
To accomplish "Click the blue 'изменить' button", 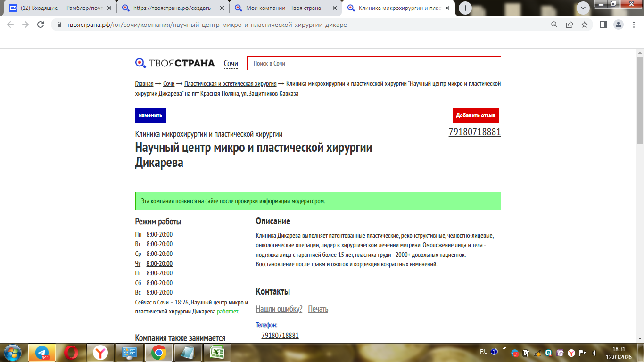I will point(150,115).
